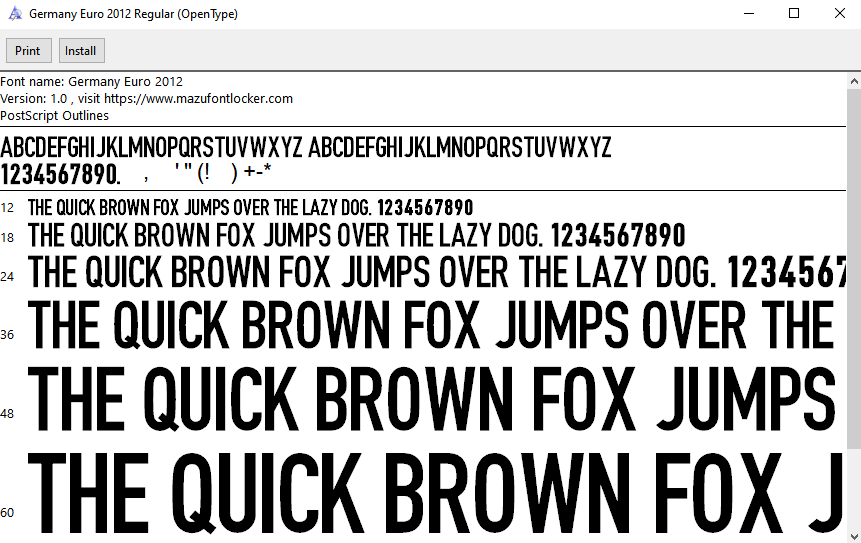Click the window title text in title bar
Image resolution: width=861 pixels, height=543 pixels.
133,15
